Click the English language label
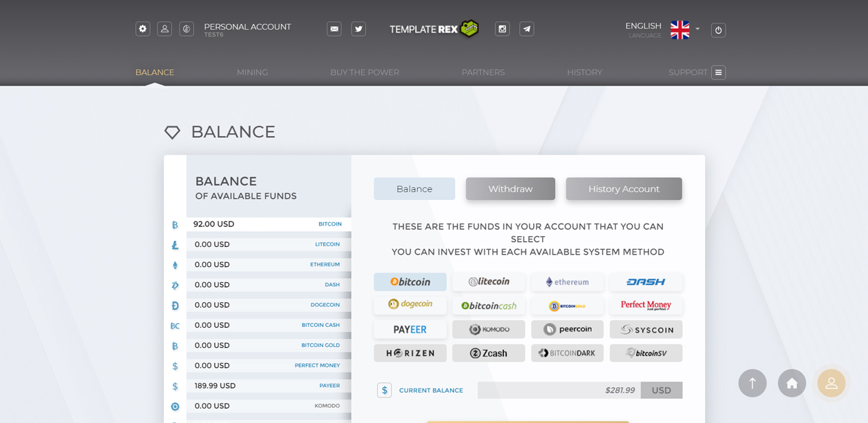This screenshot has height=423, width=868. tap(644, 26)
